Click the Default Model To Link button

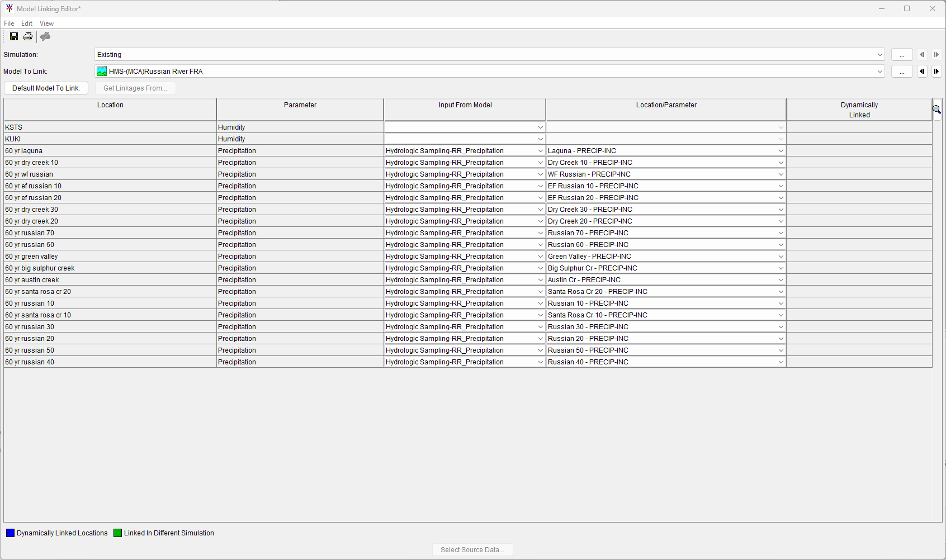pos(46,88)
